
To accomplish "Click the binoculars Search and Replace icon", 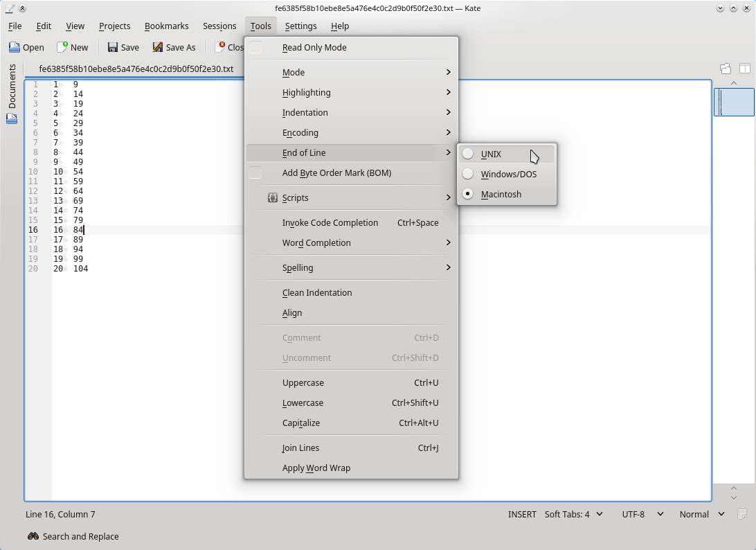I will (33, 536).
